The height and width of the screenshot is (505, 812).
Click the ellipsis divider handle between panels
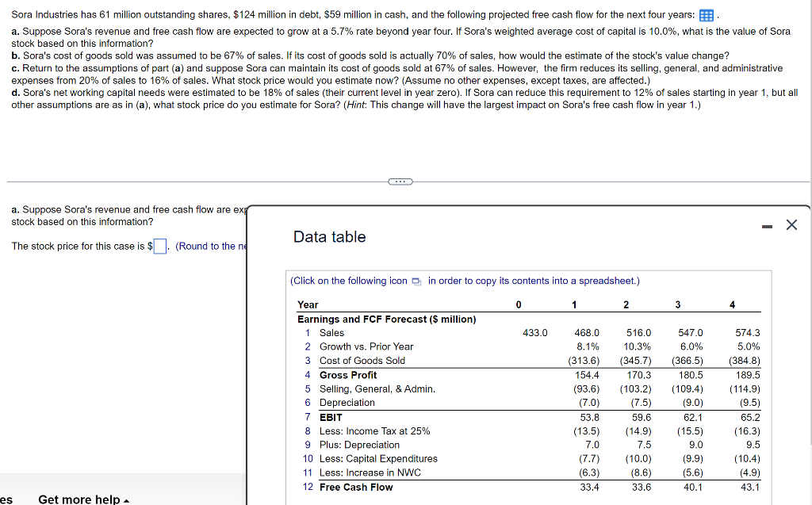click(400, 182)
